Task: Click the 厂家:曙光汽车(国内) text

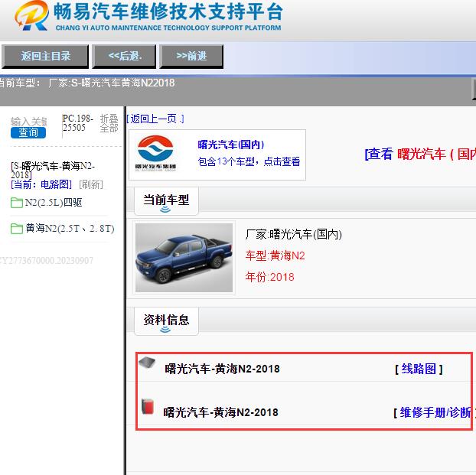Action: [294, 234]
